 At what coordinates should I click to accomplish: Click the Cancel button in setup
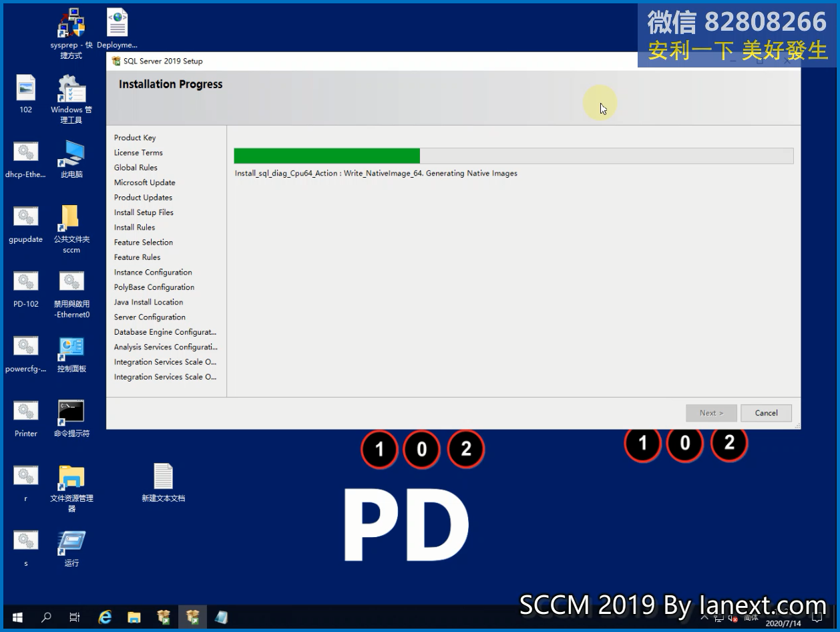766,413
